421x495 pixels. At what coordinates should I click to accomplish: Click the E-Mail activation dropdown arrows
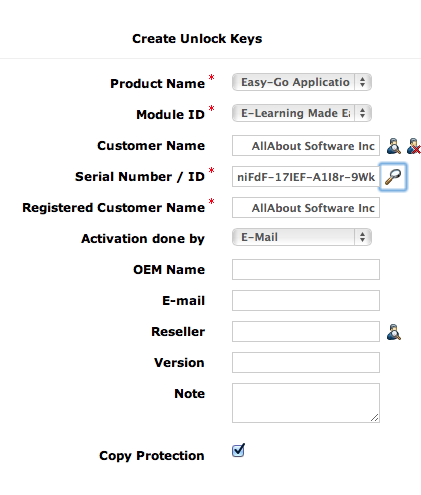coord(363,237)
